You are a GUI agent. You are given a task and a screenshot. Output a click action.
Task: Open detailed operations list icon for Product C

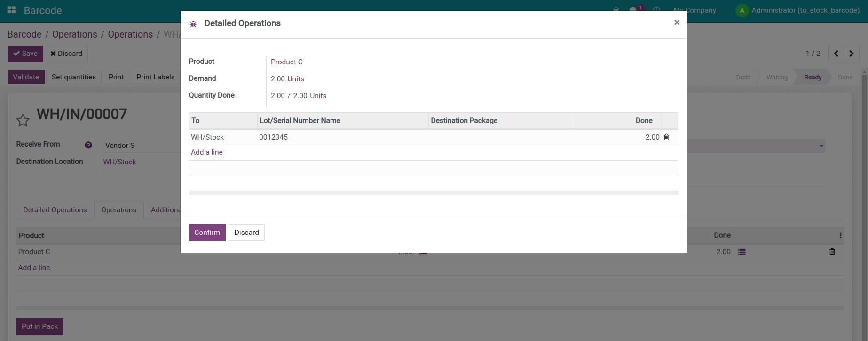tap(742, 252)
